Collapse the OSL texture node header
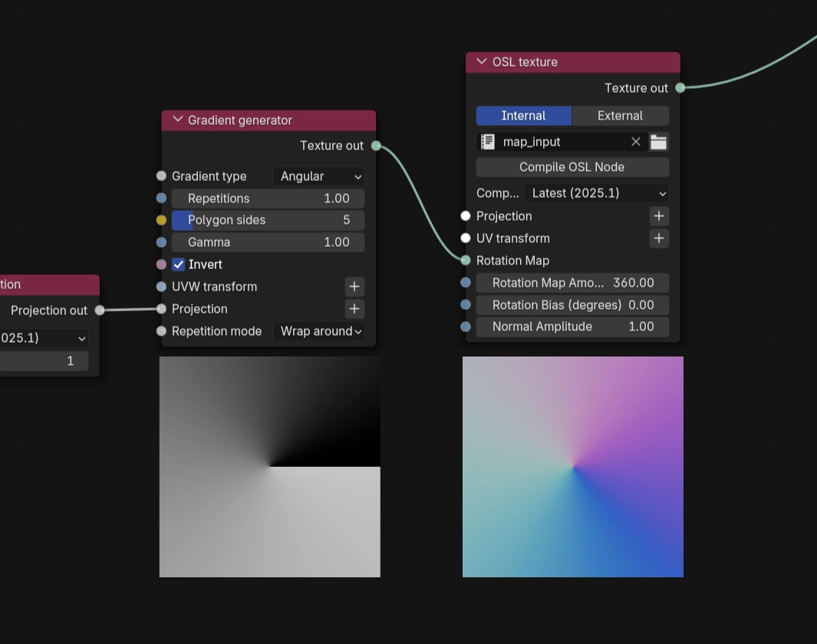 pyautogui.click(x=481, y=61)
